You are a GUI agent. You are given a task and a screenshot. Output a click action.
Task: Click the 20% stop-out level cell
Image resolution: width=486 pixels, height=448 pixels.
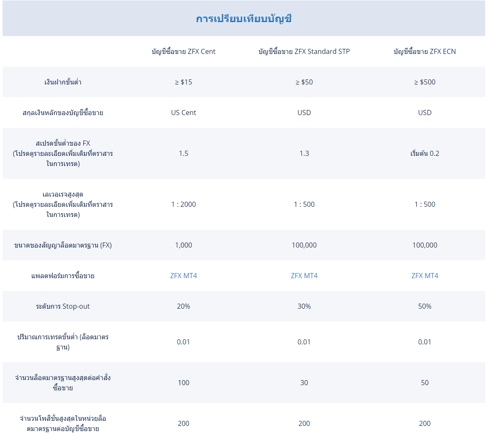point(184,307)
